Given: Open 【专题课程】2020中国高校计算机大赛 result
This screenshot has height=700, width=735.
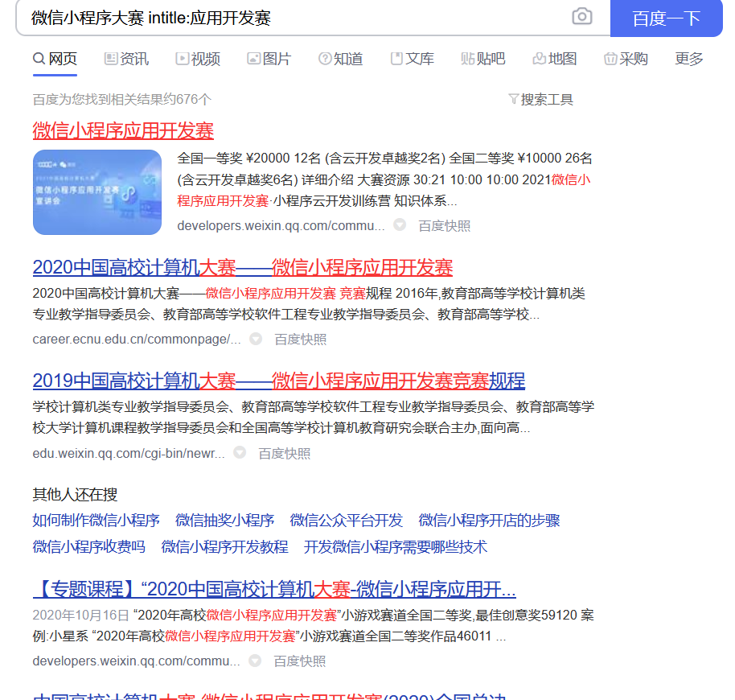Looking at the screenshot, I should click(274, 589).
